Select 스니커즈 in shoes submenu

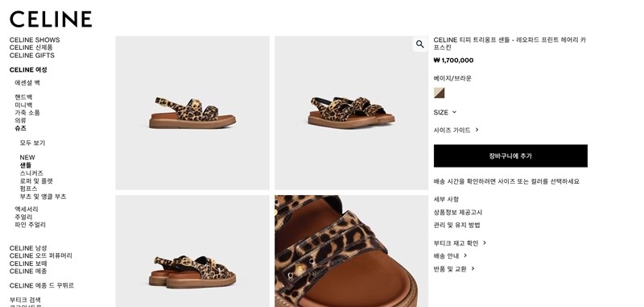point(31,173)
